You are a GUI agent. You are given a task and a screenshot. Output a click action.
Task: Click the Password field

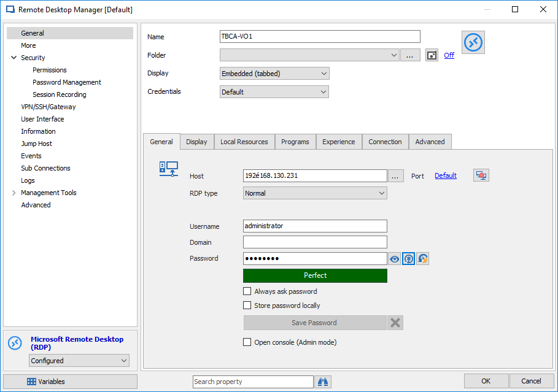[x=315, y=259]
